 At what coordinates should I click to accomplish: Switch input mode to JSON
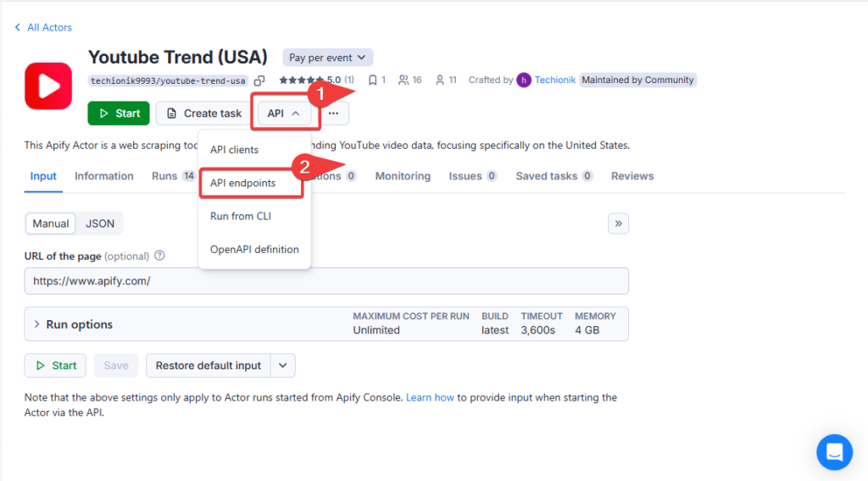(100, 224)
